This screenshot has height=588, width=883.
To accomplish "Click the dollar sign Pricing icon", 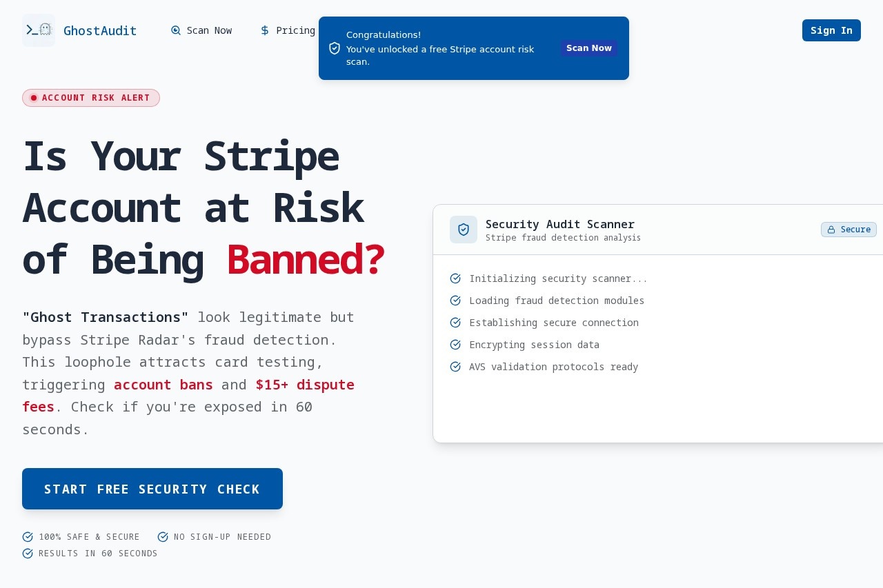I will coord(265,30).
